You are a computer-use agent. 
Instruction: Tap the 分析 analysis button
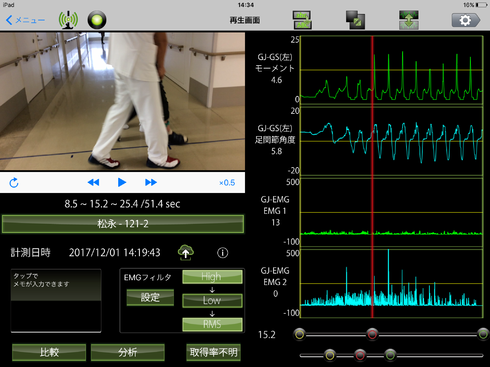(128, 352)
